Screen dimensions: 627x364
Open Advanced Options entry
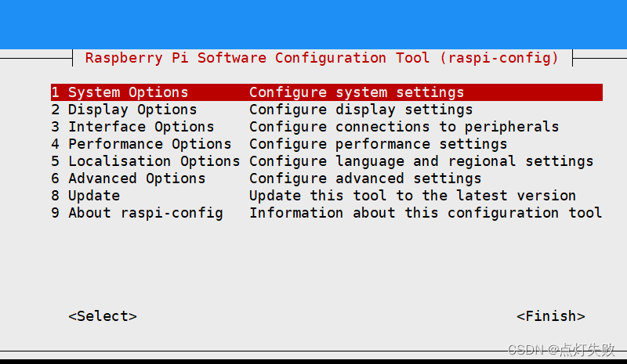pyautogui.click(x=129, y=178)
